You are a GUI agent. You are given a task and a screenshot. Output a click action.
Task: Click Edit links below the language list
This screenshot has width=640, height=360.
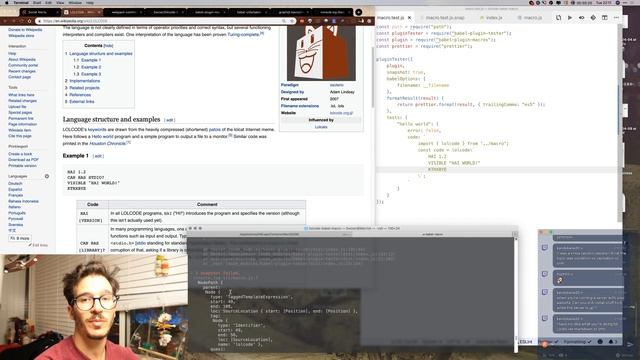pos(38,245)
